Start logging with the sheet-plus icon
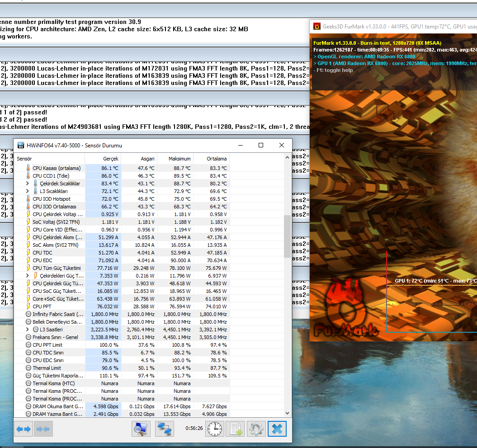This screenshot has width=477, height=448. (235, 429)
